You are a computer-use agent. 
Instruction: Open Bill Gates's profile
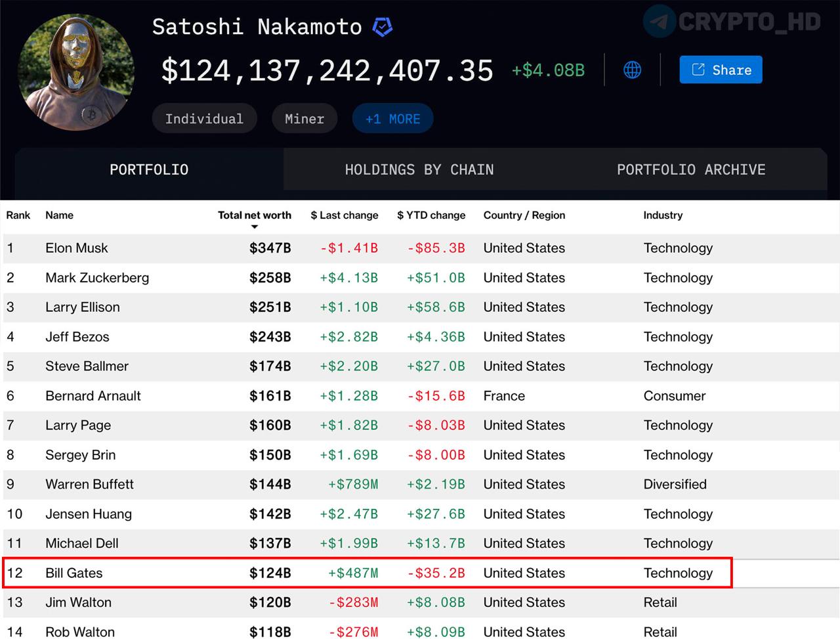[74, 573]
